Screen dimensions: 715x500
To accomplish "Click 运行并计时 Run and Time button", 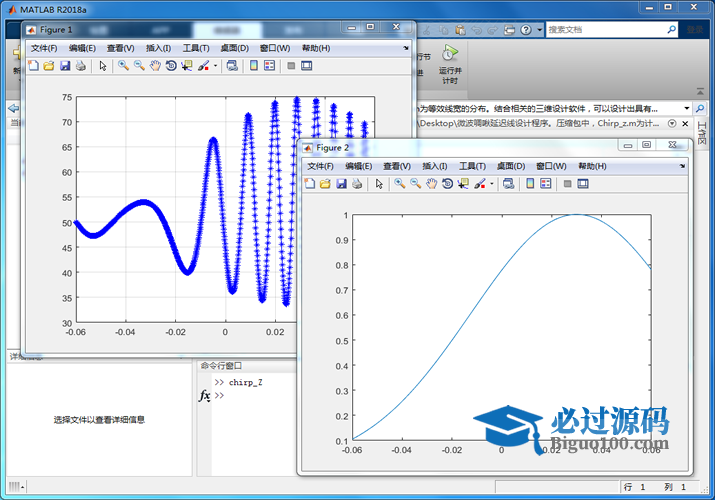I will 450,64.
